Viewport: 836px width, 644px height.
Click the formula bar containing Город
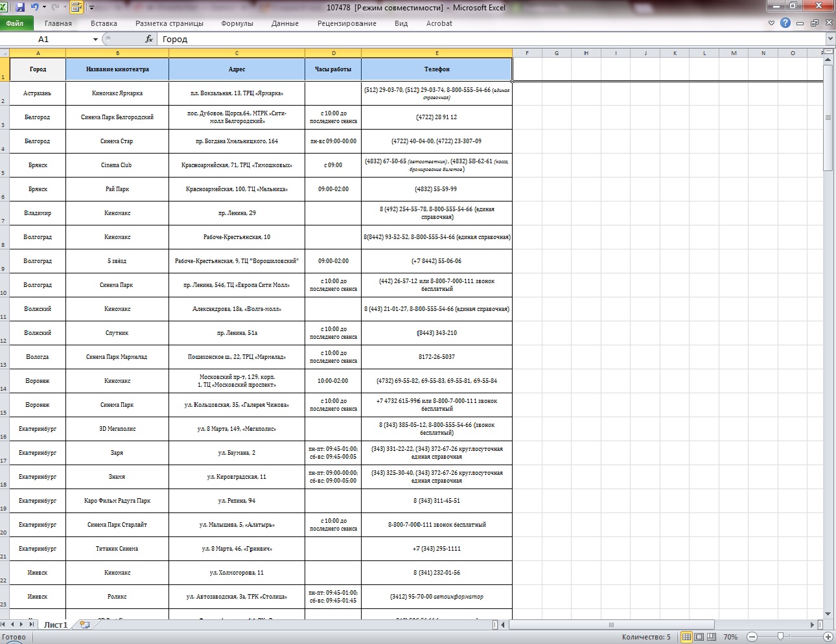point(491,40)
